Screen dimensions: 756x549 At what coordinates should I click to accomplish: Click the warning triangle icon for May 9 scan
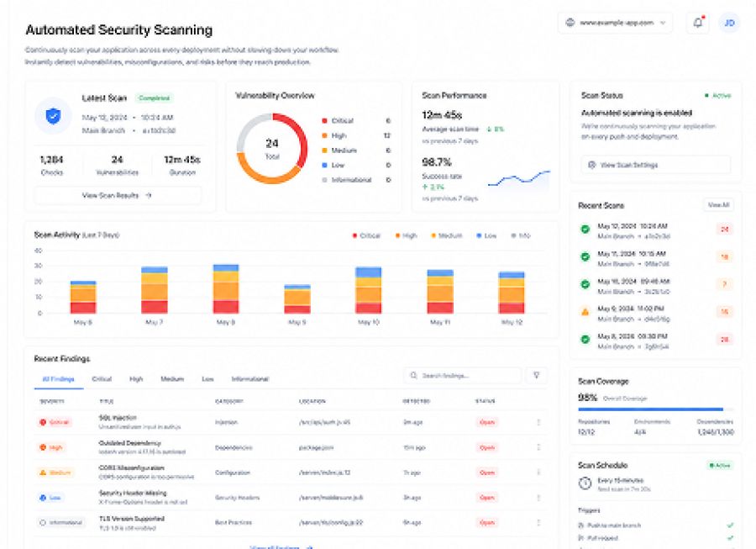coord(585,312)
